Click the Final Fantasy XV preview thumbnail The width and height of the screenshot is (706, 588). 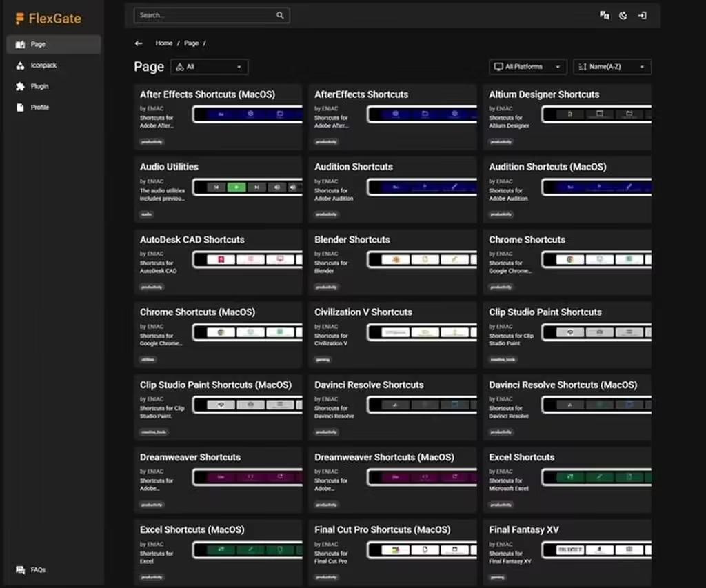597,550
